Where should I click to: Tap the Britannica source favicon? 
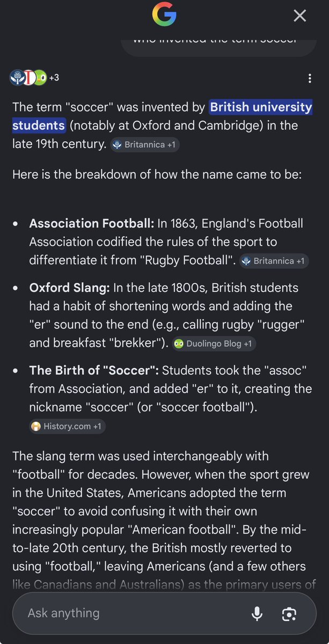pos(17,78)
